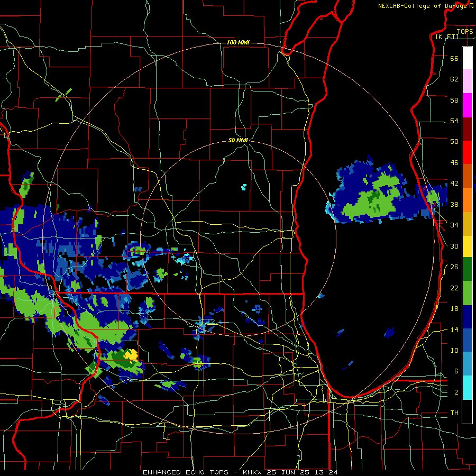Click the 50 legend value label
Viewport: 476px width, 476px height.
(454, 141)
